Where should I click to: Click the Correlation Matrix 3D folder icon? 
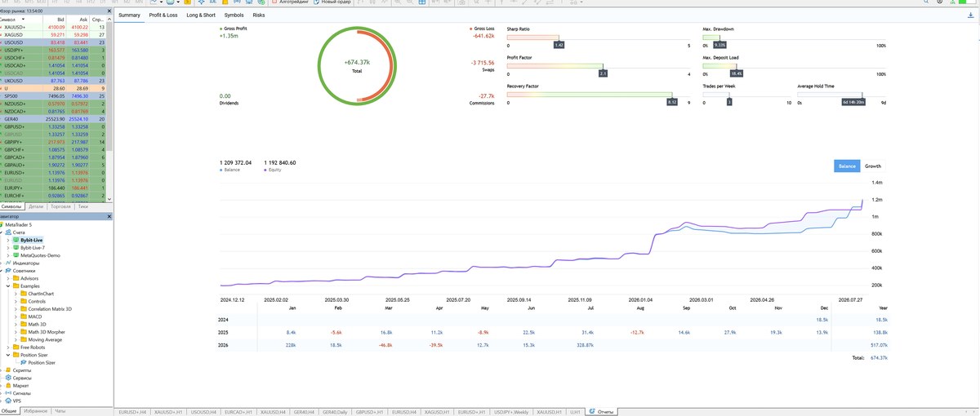tap(24, 309)
